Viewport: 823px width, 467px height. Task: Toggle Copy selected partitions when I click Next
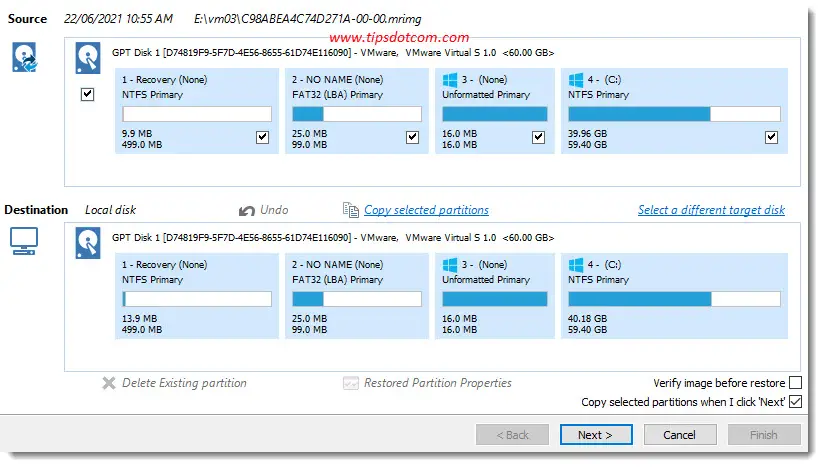point(796,402)
